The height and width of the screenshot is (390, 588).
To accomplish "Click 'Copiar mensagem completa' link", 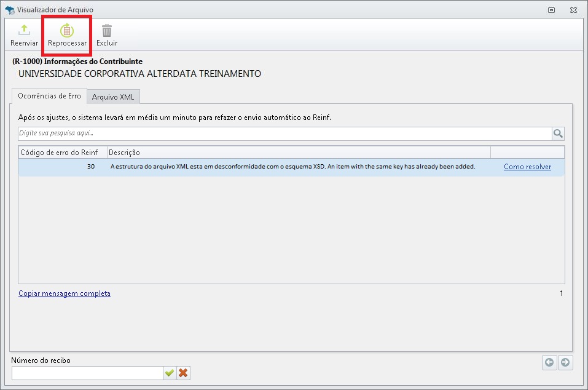I will tap(65, 293).
